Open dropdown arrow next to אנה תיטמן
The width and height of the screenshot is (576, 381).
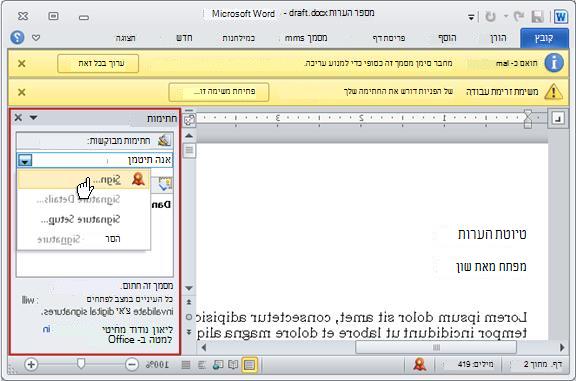coord(25,160)
